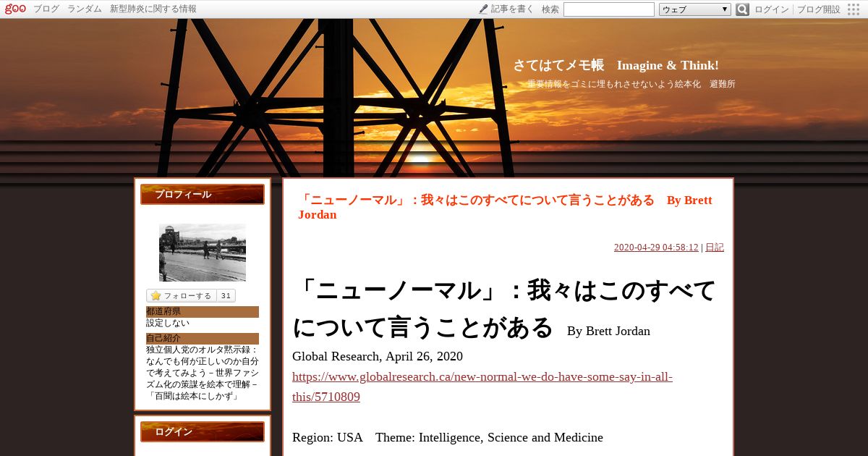Click the ログイン sidebar header
Image resolution: width=868 pixels, height=456 pixels.
[x=203, y=432]
